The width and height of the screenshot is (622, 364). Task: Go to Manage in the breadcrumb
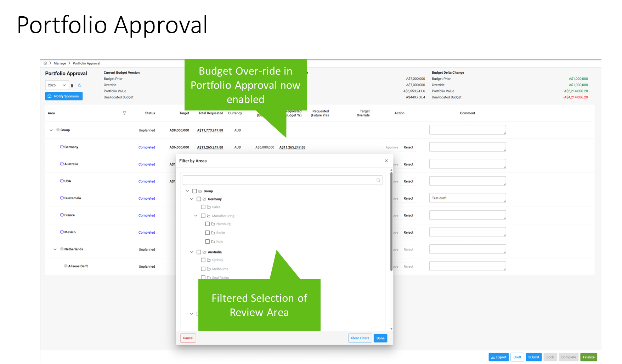(x=60, y=63)
